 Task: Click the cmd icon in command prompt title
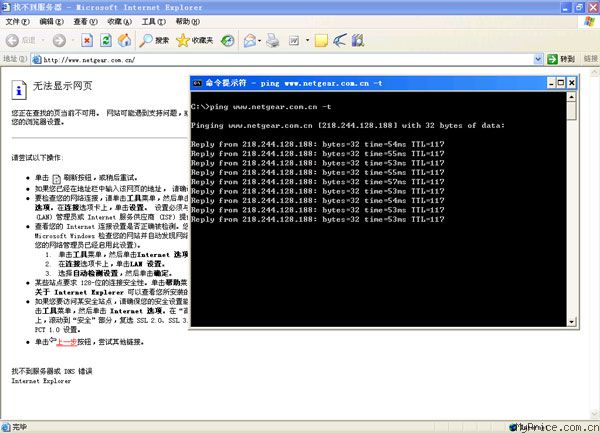(x=197, y=83)
